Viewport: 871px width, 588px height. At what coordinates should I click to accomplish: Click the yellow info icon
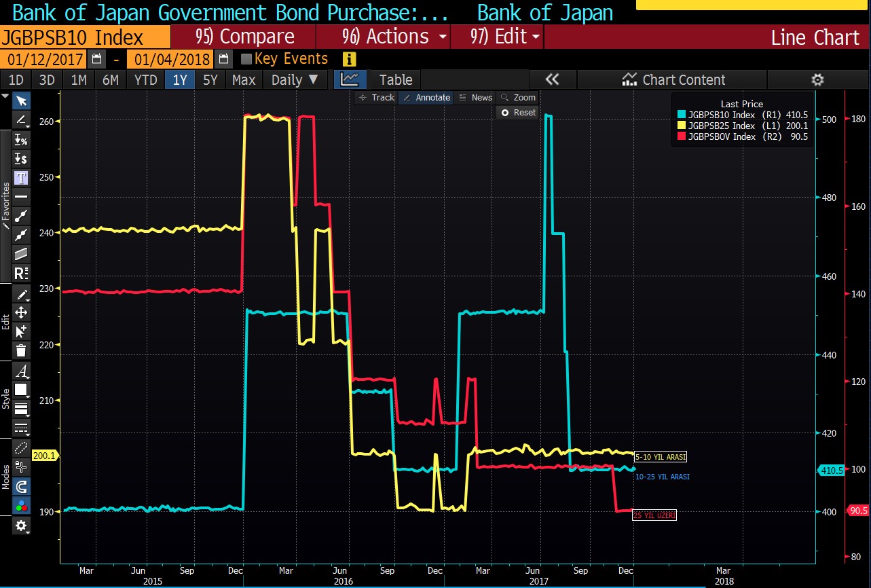point(350,59)
